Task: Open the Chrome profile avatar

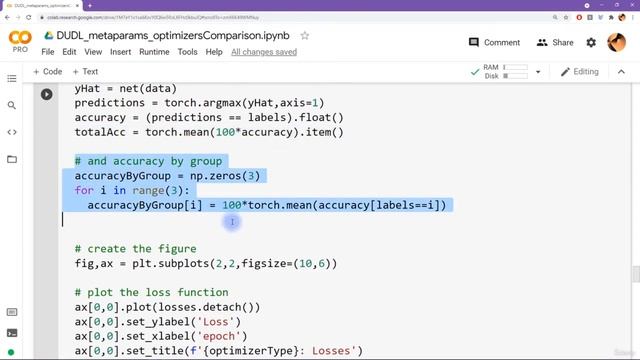Action: coord(622,18)
